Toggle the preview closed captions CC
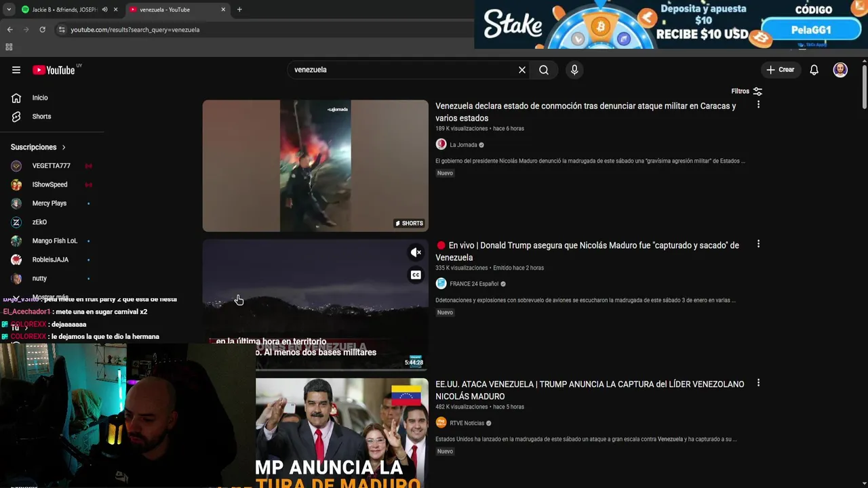Image resolution: width=868 pixels, height=488 pixels. pos(416,275)
